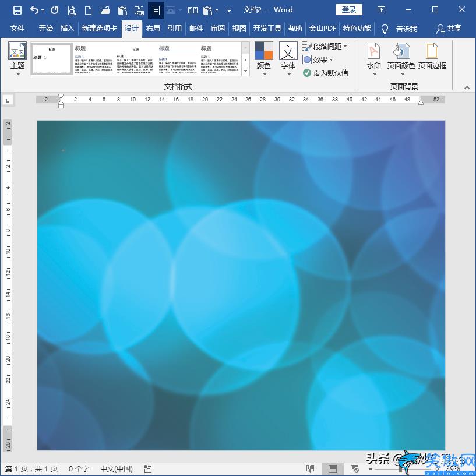Click the side-by-side pages icon in the title bar

192,10
